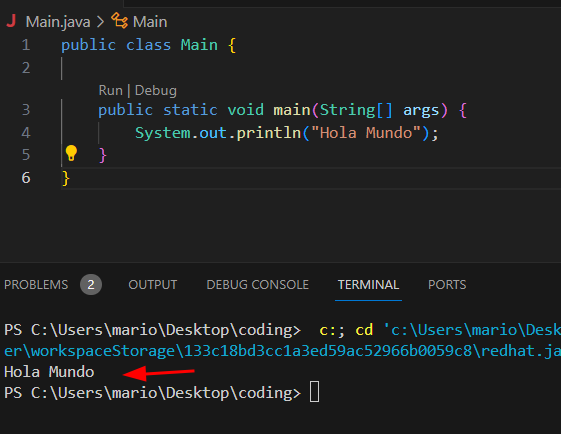561x434 pixels.
Task: Click the problems count badge
Action: coord(91,284)
